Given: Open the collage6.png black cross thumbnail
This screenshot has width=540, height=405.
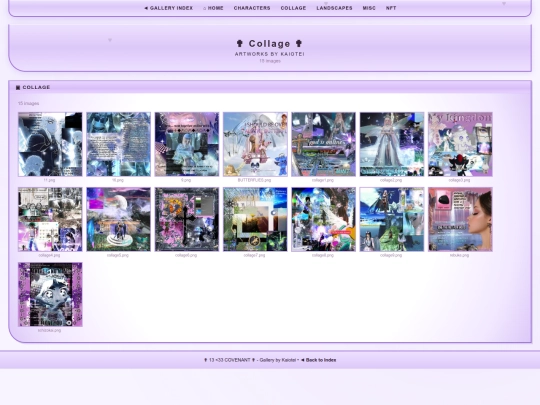Looking at the screenshot, I should point(187,219).
